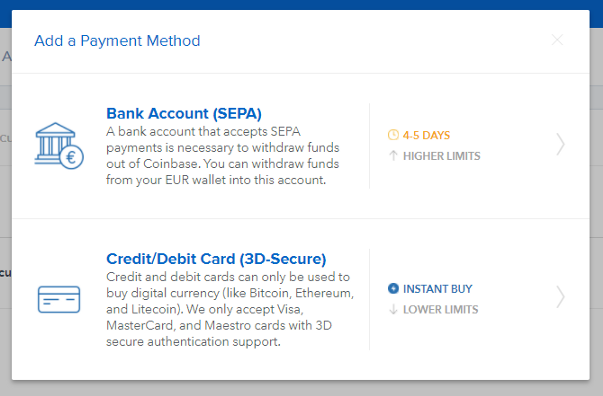Viewport: 603px width, 396px height.
Task: Click the HIGHER LIMITS label
Action: click(x=441, y=156)
